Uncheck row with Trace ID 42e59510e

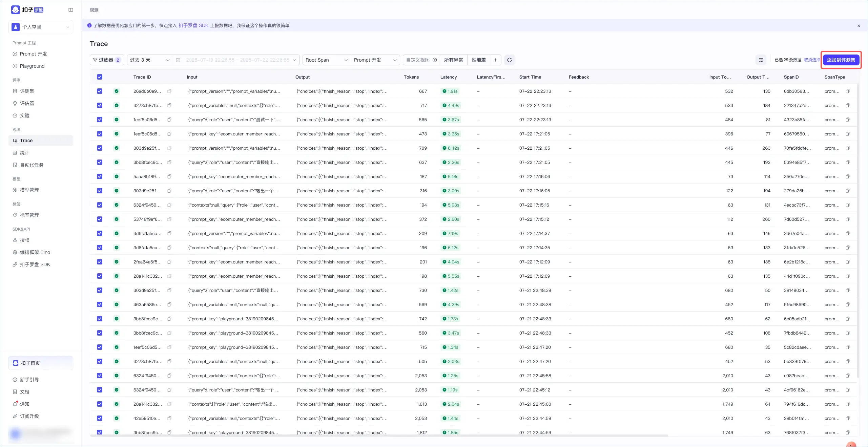(100, 418)
